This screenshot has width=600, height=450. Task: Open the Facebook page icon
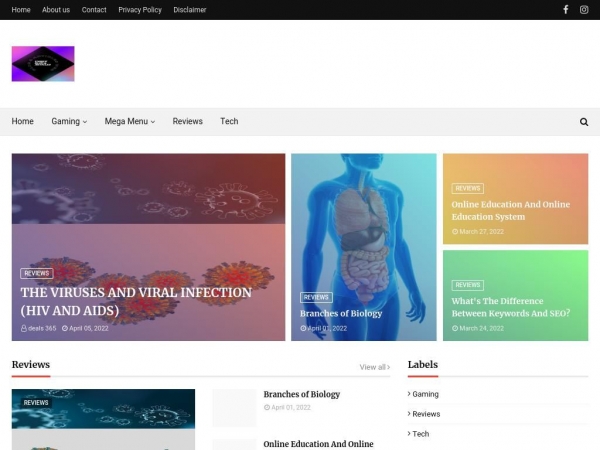566,10
